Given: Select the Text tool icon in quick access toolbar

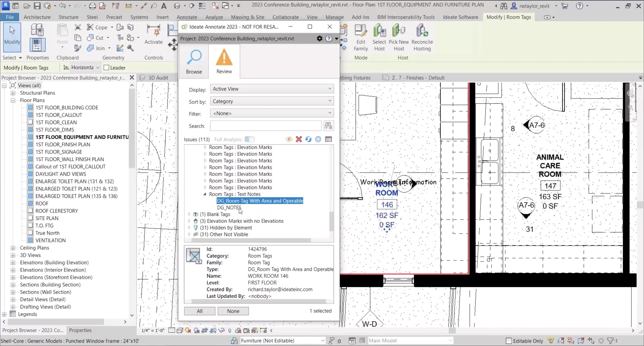Looking at the screenshot, I should (x=164, y=6).
